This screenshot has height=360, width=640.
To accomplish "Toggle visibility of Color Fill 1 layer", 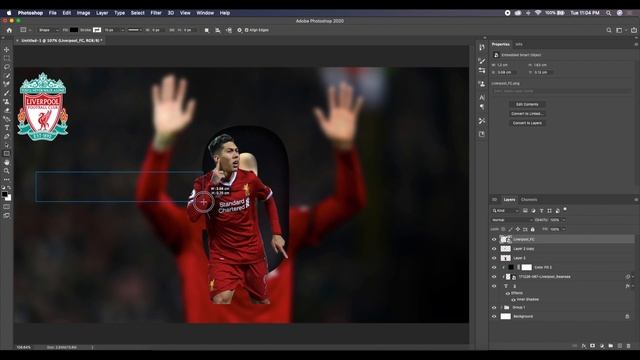I will 494,267.
